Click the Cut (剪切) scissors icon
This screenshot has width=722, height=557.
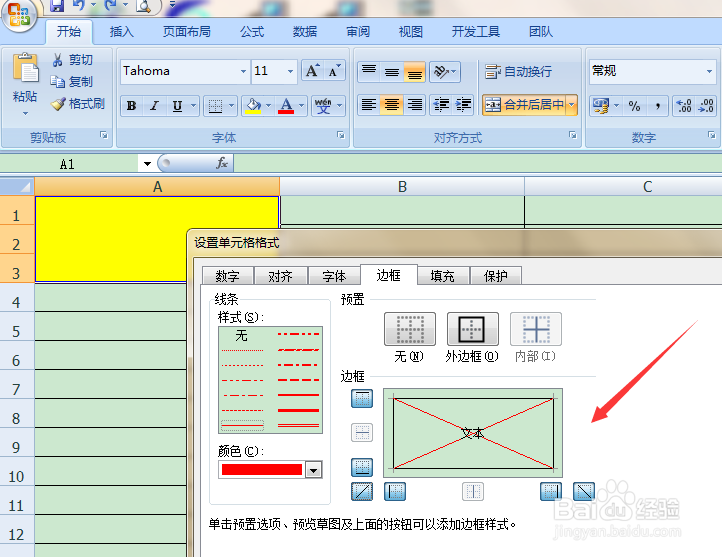[58, 60]
